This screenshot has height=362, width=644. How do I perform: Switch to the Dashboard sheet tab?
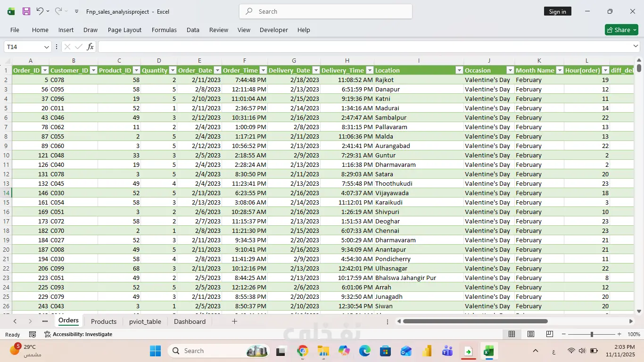[190, 321]
